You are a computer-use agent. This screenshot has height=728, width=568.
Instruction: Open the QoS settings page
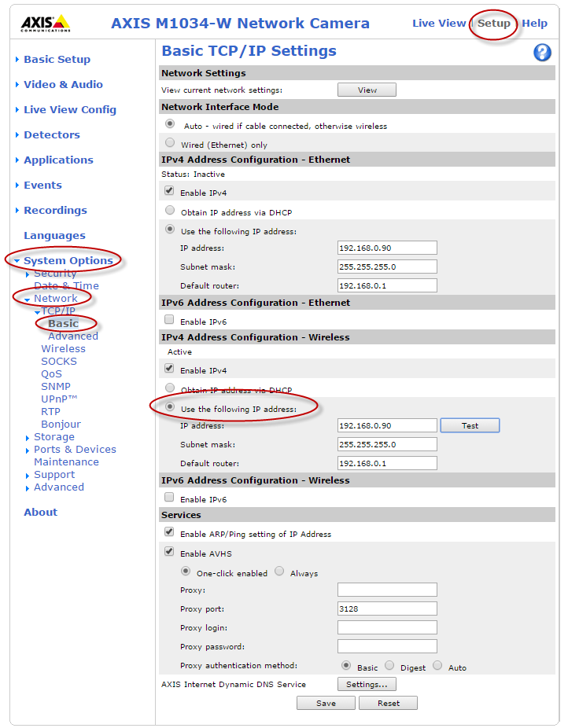tap(51, 373)
